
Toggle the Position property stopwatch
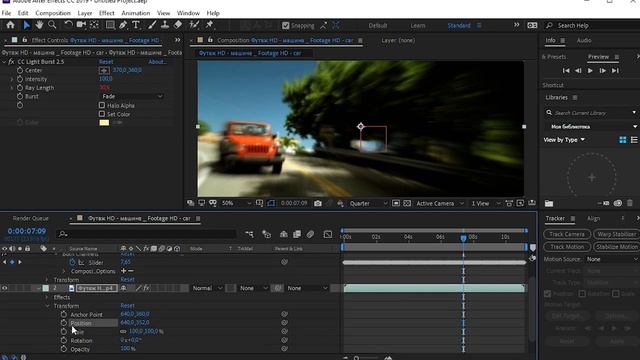click(64, 323)
